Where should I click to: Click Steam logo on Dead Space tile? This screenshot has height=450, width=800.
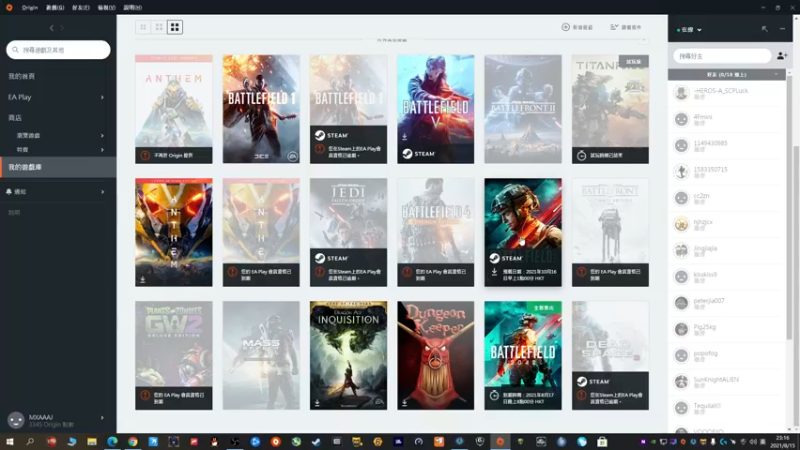coord(582,382)
